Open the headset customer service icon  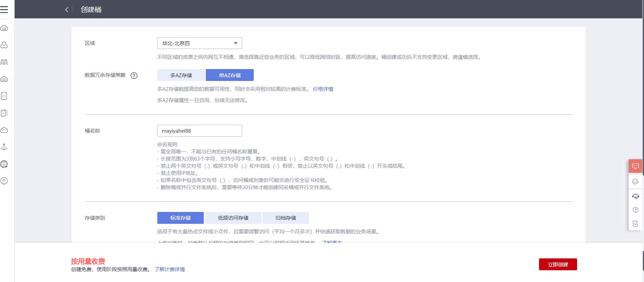(x=636, y=196)
